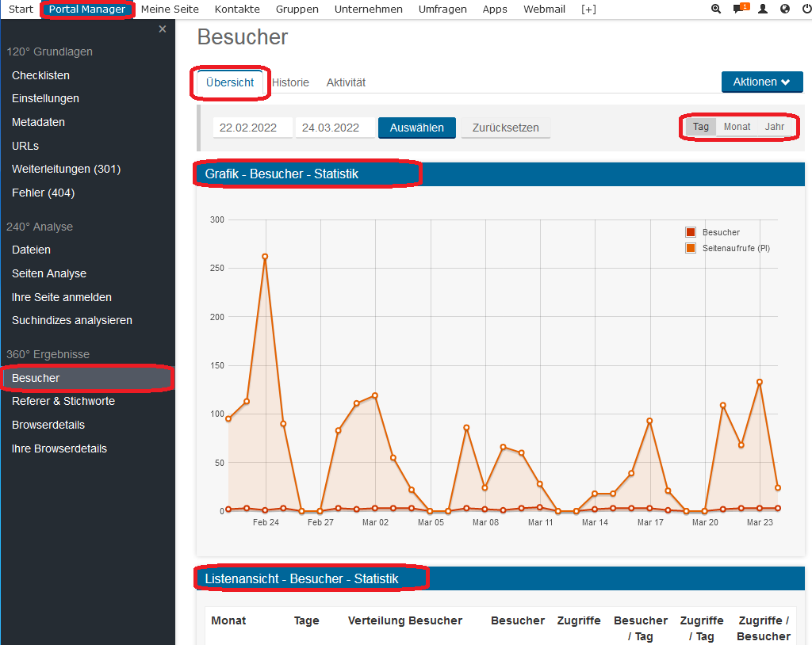
Task: Open Referer & Stichworte in the sidebar
Action: click(63, 401)
